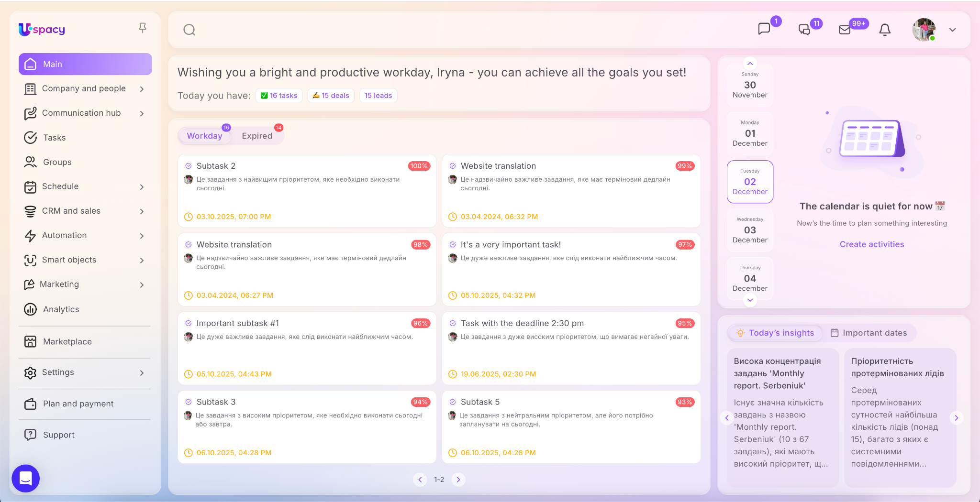Image resolution: width=980 pixels, height=502 pixels.
Task: Go to the next page of tasks
Action: pyautogui.click(x=458, y=480)
